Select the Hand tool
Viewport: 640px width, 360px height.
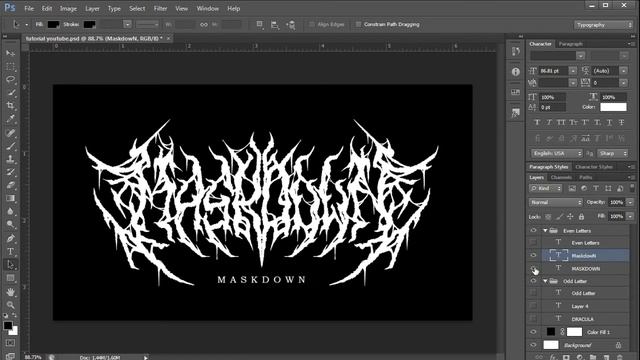[11, 292]
